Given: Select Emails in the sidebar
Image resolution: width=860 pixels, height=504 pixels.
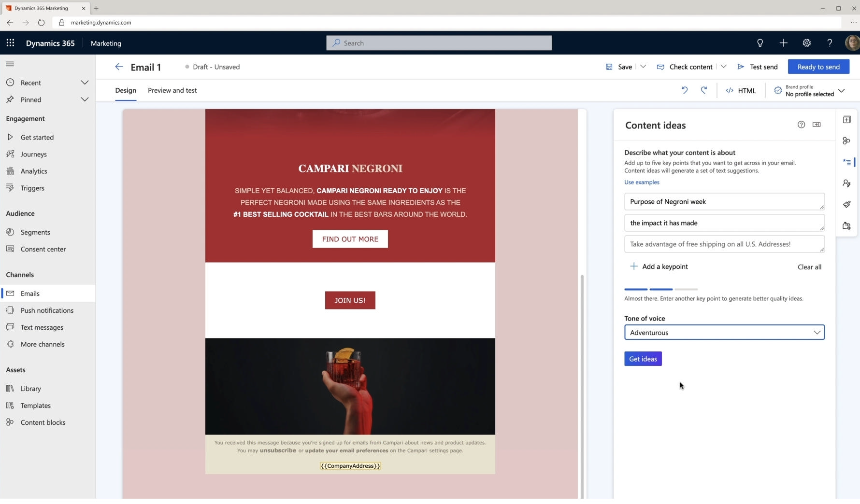Looking at the screenshot, I should coord(47,294).
